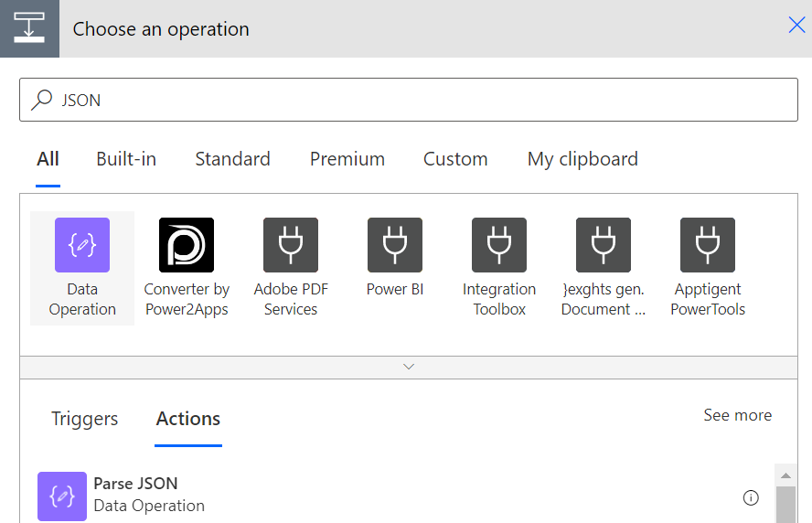This screenshot has width=812, height=523.
Task: Click the Choose an operation header icon
Action: 29,28
